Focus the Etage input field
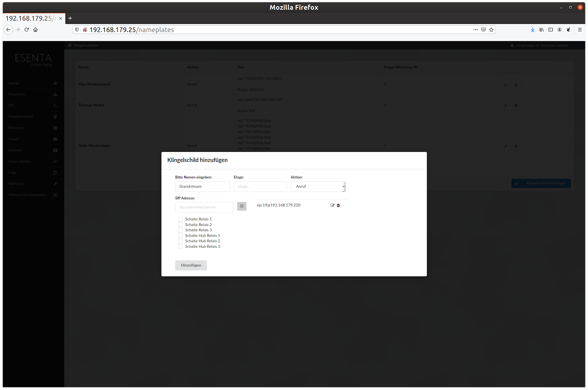 260,187
